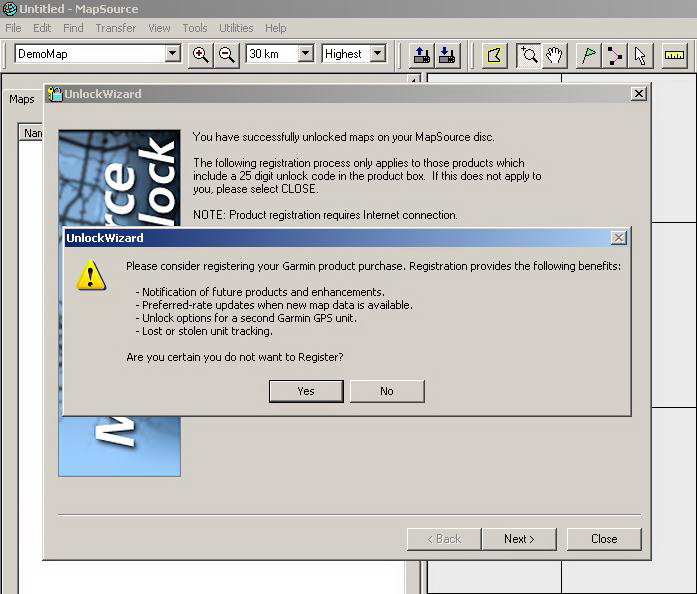Close the registration prompt dialog

click(x=619, y=238)
